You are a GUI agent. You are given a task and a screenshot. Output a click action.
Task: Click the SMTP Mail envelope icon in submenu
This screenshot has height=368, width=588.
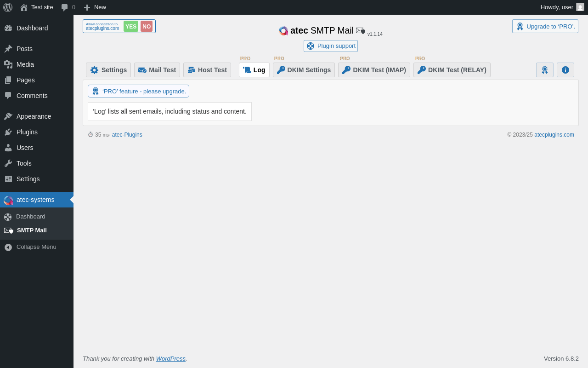(x=9, y=230)
